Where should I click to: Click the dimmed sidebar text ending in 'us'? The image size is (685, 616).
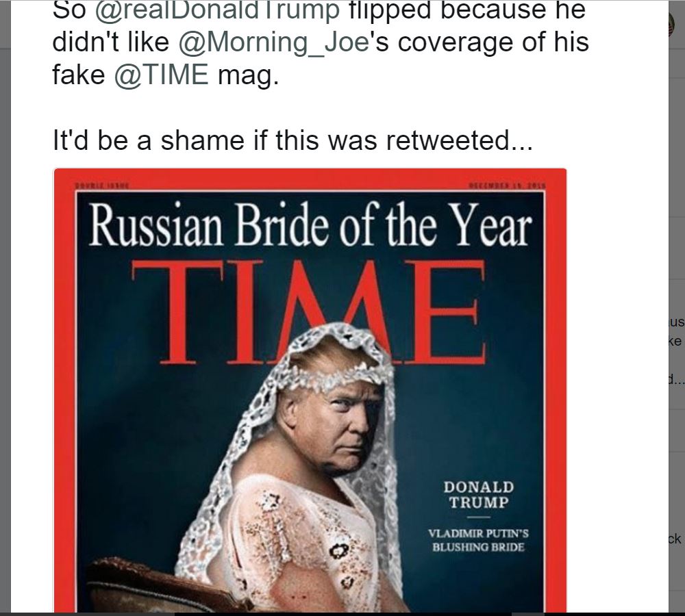(677, 322)
